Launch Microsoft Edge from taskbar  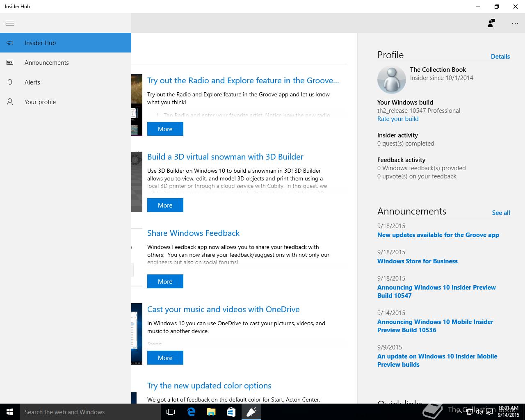tap(191, 412)
